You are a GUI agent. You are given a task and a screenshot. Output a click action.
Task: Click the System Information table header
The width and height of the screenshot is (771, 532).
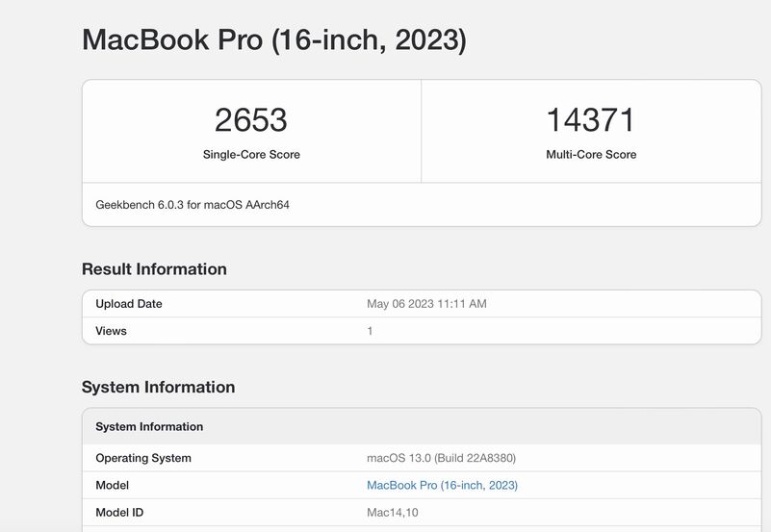[422, 426]
